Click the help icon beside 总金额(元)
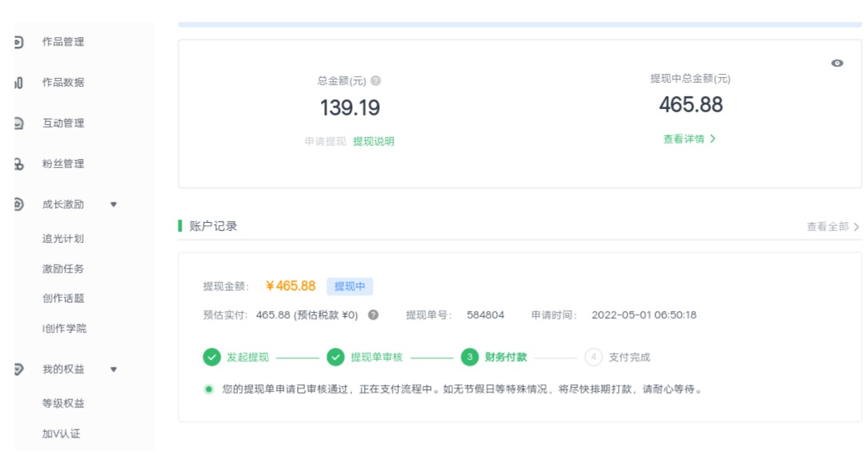The width and height of the screenshot is (868, 469). (376, 81)
